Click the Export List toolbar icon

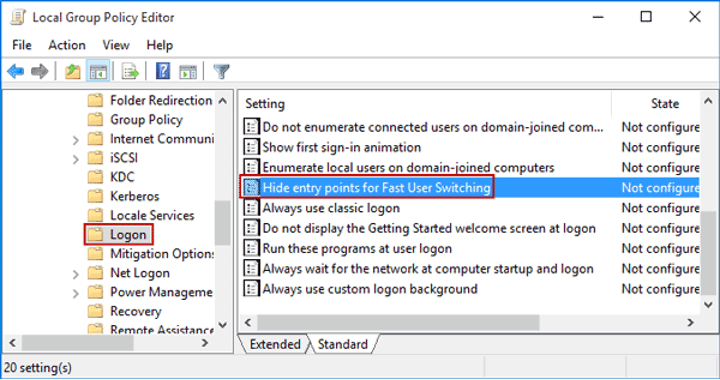[x=130, y=72]
